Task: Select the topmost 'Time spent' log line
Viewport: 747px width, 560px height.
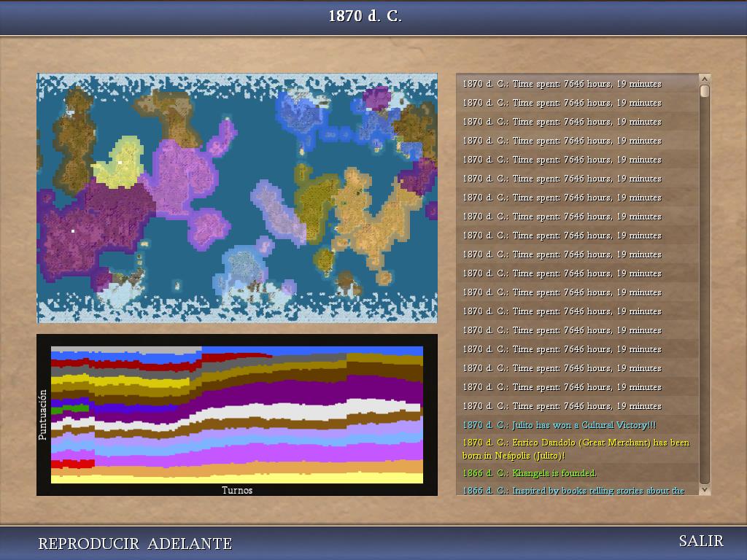Action: click(x=562, y=84)
